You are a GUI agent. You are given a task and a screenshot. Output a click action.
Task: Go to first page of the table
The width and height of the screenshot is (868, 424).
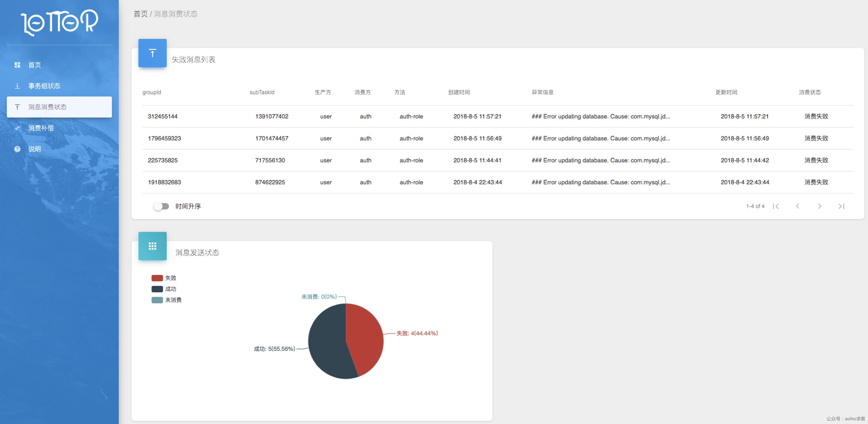pos(776,206)
